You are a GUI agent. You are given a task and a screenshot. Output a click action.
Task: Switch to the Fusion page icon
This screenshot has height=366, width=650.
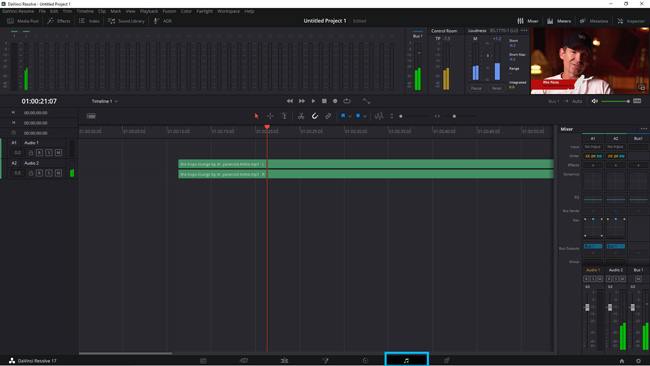tap(325, 361)
